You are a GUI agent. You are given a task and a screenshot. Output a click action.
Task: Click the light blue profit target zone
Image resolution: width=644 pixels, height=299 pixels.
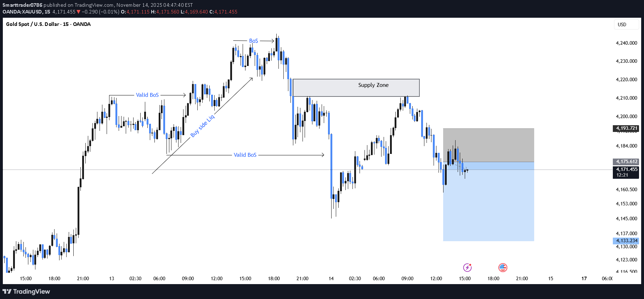coord(488,201)
